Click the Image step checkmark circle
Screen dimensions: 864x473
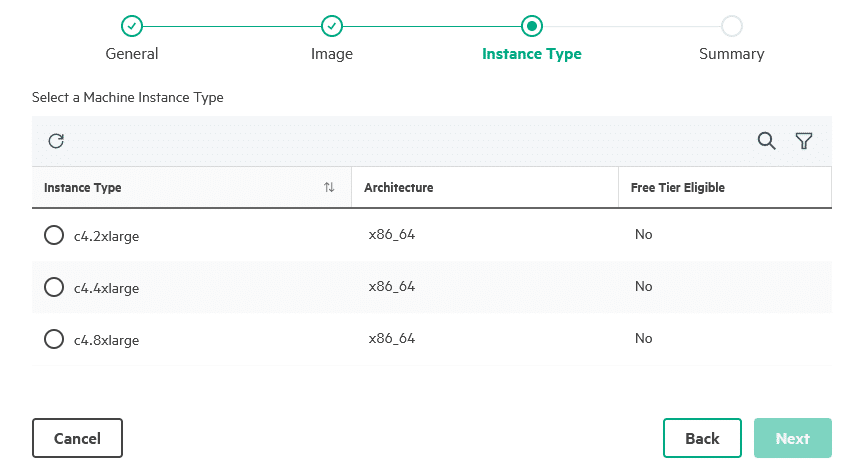[332, 26]
